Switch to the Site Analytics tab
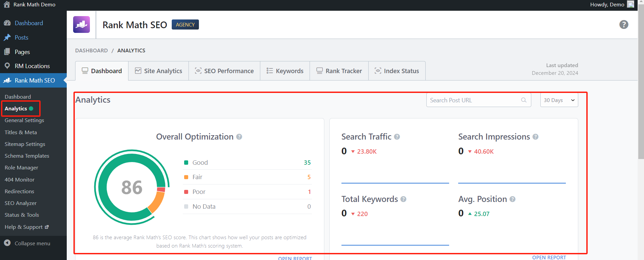This screenshot has width=644, height=260. pos(158,71)
